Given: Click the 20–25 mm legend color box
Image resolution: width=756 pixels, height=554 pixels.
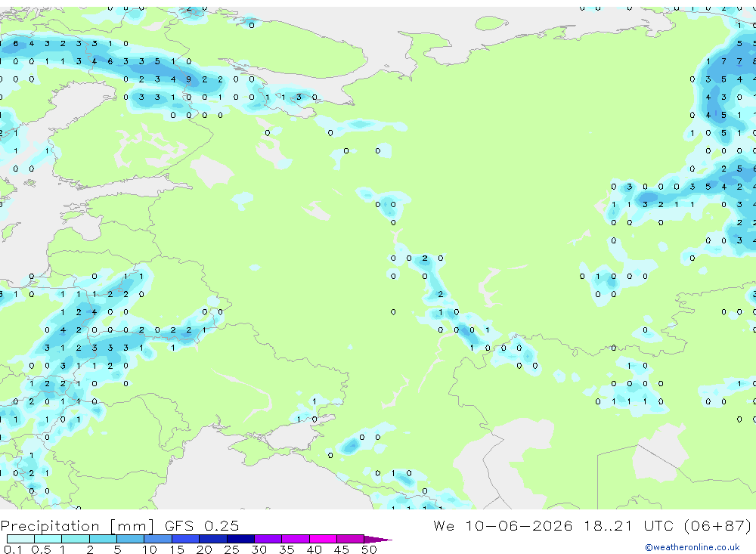Looking at the screenshot, I should (213, 539).
